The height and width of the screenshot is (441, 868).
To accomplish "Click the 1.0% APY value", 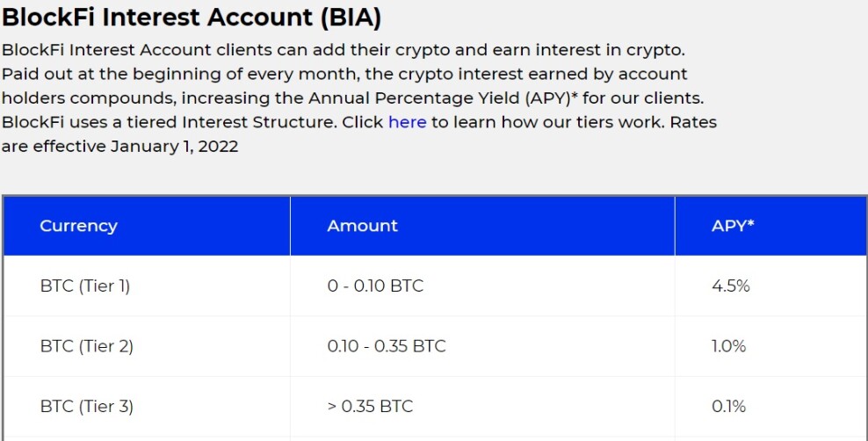I will pos(729,346).
